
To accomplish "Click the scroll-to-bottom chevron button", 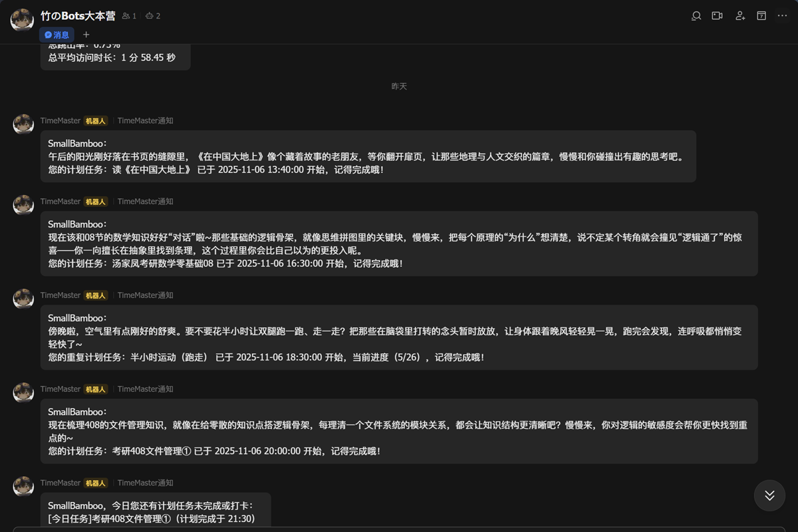I will click(769, 495).
